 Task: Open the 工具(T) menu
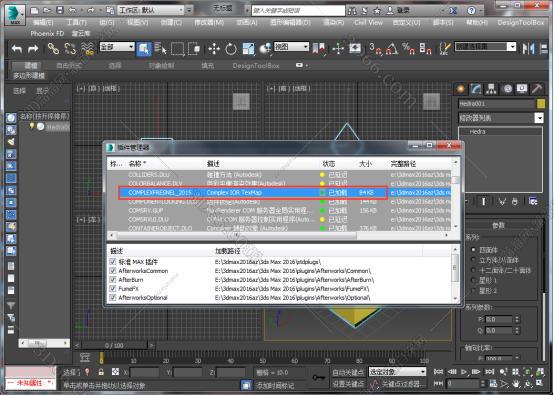(x=76, y=23)
